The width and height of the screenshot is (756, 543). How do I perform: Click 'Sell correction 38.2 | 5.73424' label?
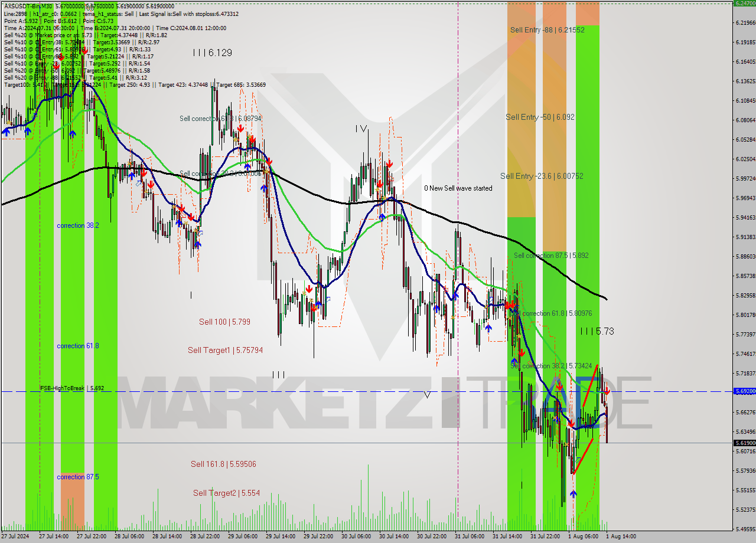[x=552, y=366]
